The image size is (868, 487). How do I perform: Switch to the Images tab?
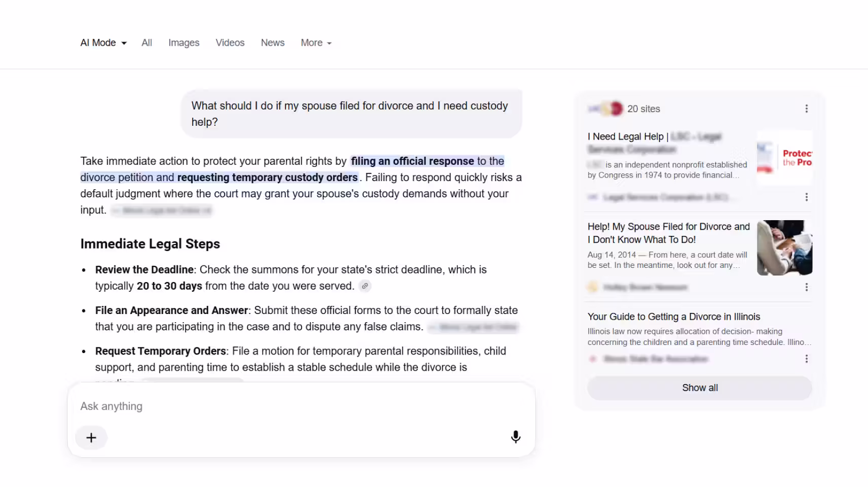tap(184, 43)
